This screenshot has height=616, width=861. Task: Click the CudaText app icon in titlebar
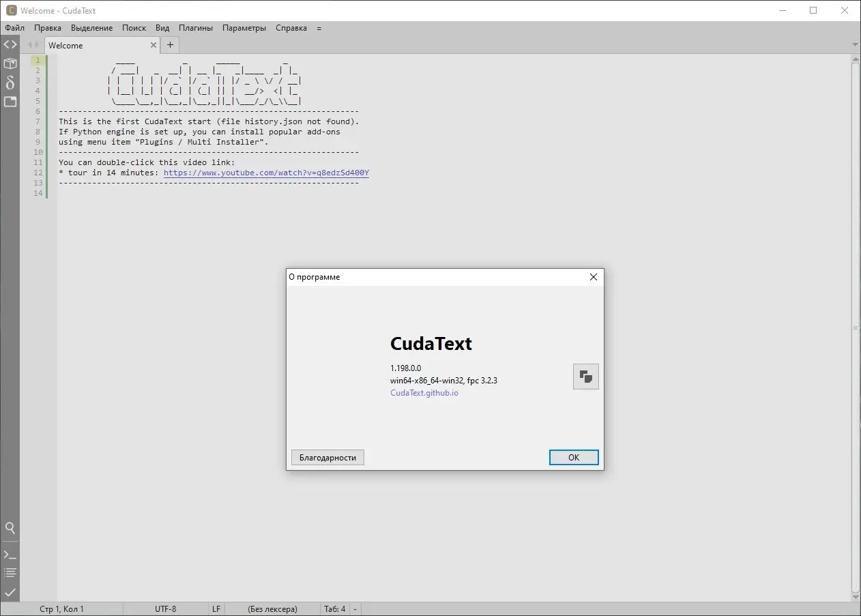(11, 10)
